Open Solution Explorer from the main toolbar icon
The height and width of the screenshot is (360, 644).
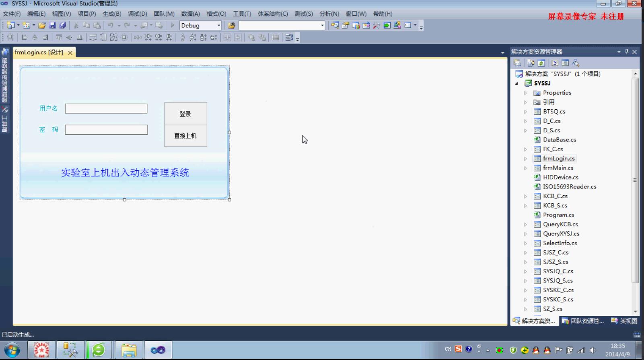[335, 25]
